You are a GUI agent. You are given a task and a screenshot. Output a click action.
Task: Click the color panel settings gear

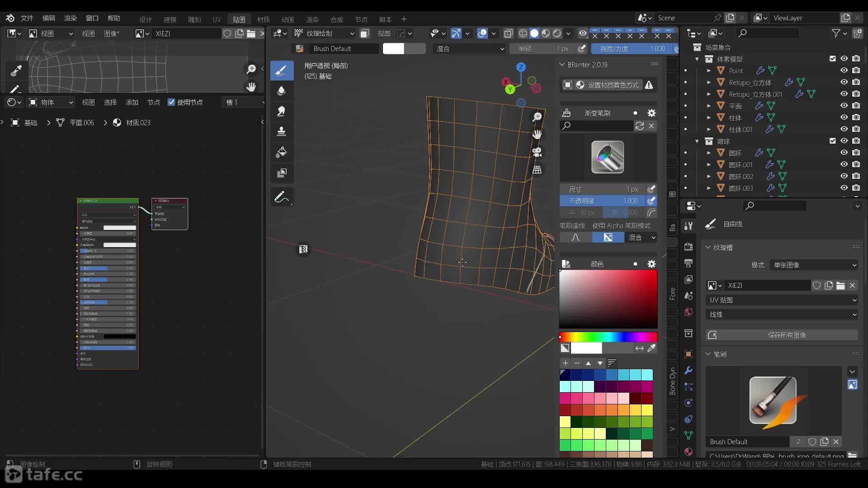pyautogui.click(x=651, y=264)
